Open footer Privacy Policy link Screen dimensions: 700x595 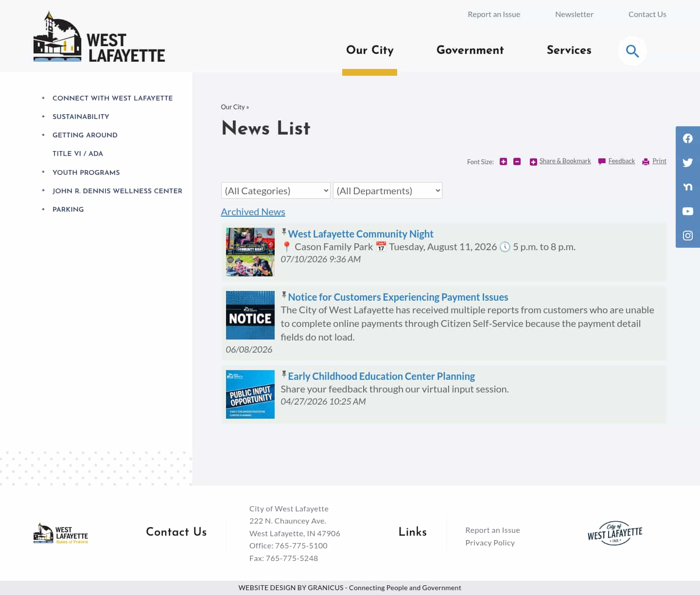(x=490, y=543)
